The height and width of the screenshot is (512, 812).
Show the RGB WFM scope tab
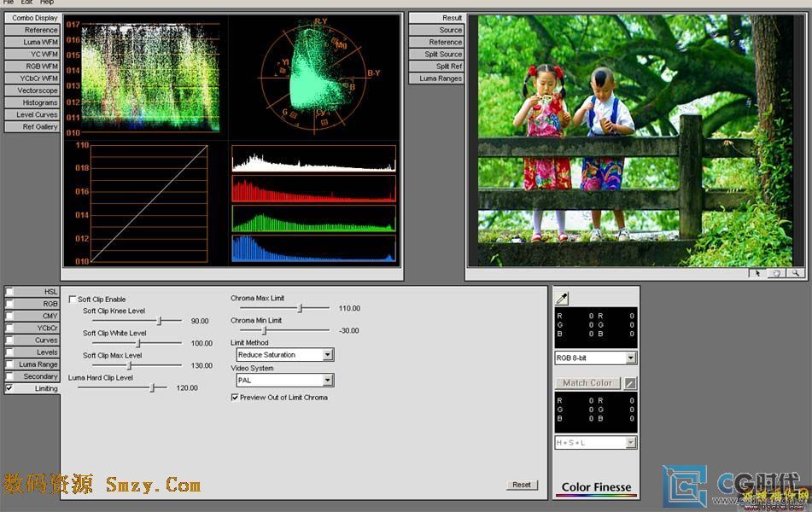point(32,67)
